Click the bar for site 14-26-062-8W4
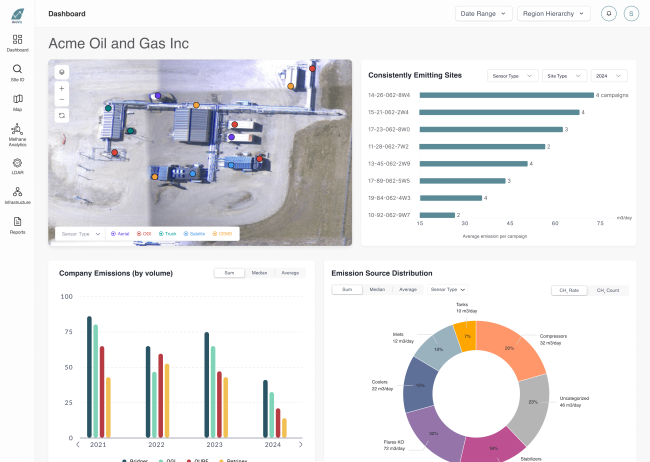650x462 pixels. click(x=507, y=95)
